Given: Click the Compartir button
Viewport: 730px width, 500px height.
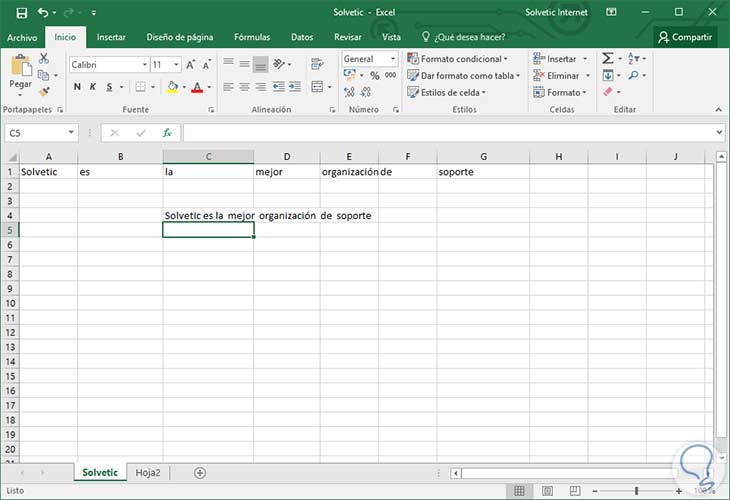Looking at the screenshot, I should click(x=685, y=37).
